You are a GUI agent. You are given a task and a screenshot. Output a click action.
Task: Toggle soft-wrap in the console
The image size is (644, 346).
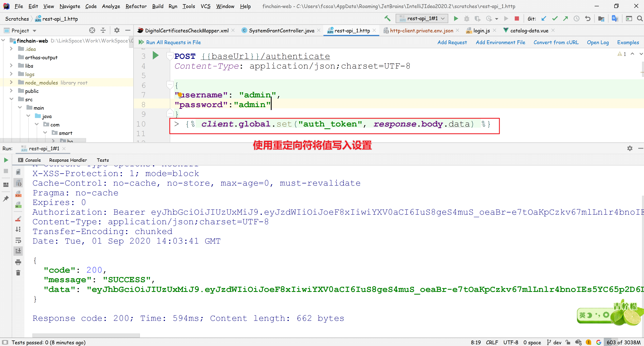(x=18, y=240)
